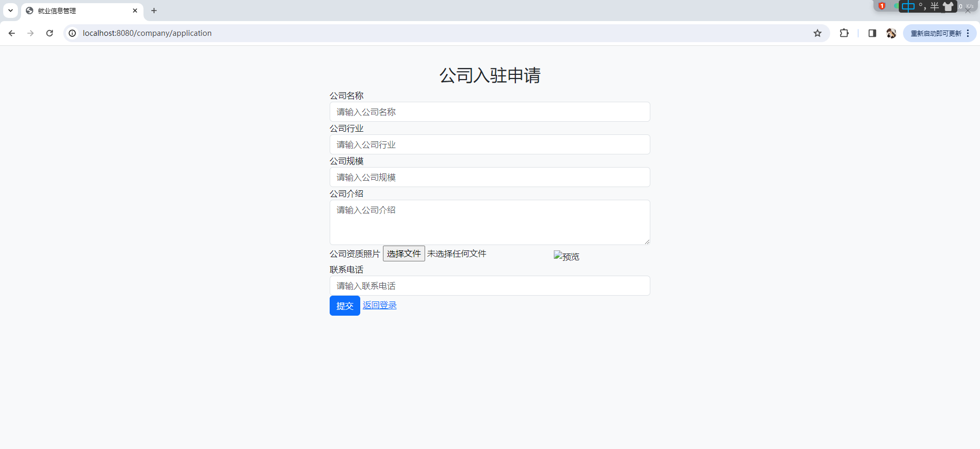Viewport: 980px width, 449px height.
Task: Click the browser forward arrow
Action: point(31,33)
